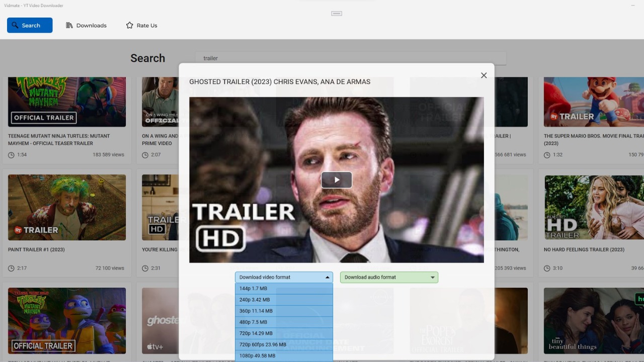Open Tiny Beautiful Things trailer thumbnail
The image size is (644, 362).
(x=594, y=321)
